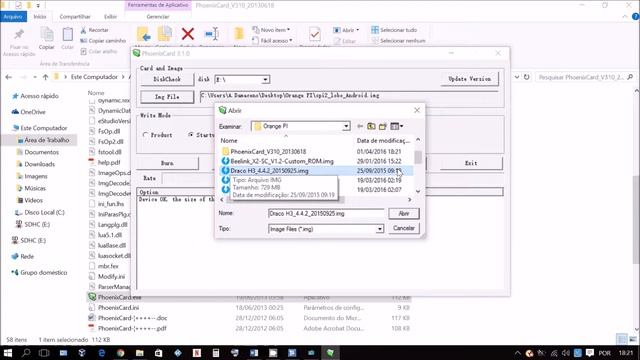Select Acesso rápido in the sidebar

tap(36, 96)
